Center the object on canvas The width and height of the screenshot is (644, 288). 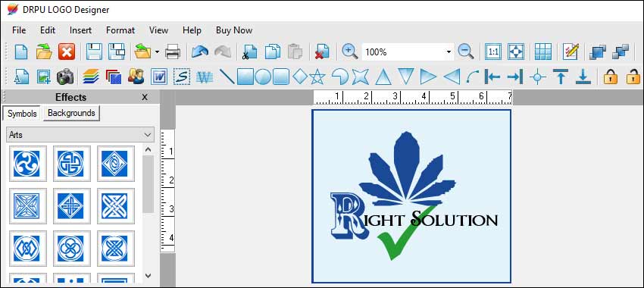pos(538,77)
